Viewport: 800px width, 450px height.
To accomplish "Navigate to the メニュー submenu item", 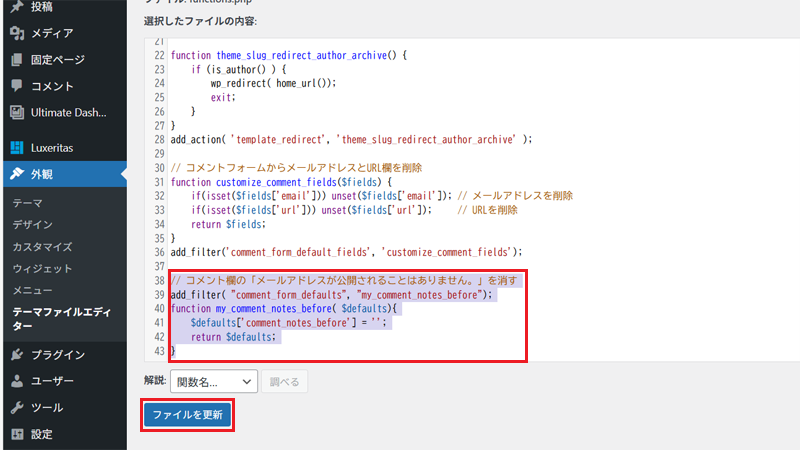I will point(32,290).
